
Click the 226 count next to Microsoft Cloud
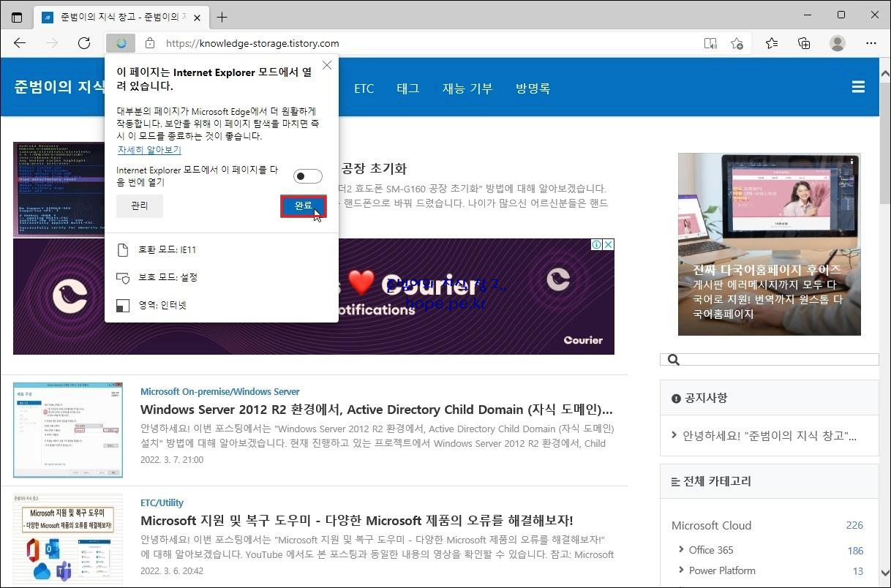(x=854, y=525)
